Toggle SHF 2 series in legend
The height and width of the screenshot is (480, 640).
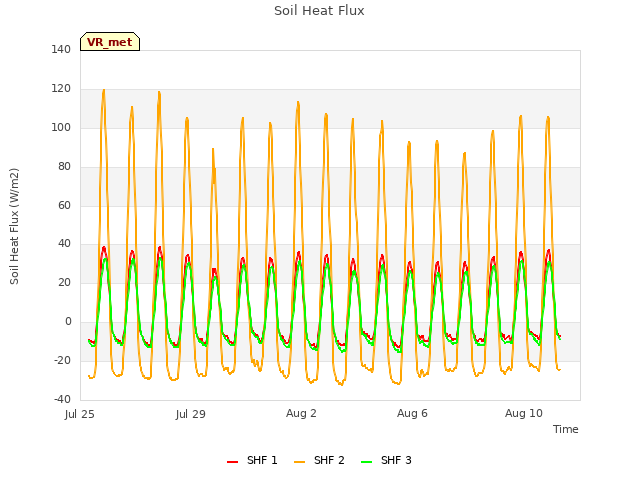point(319,460)
